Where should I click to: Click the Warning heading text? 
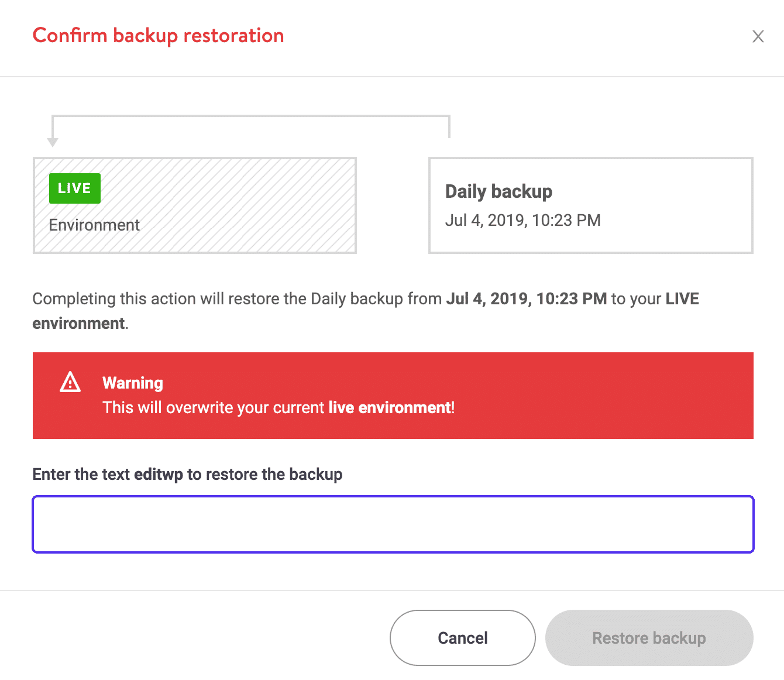tap(132, 383)
